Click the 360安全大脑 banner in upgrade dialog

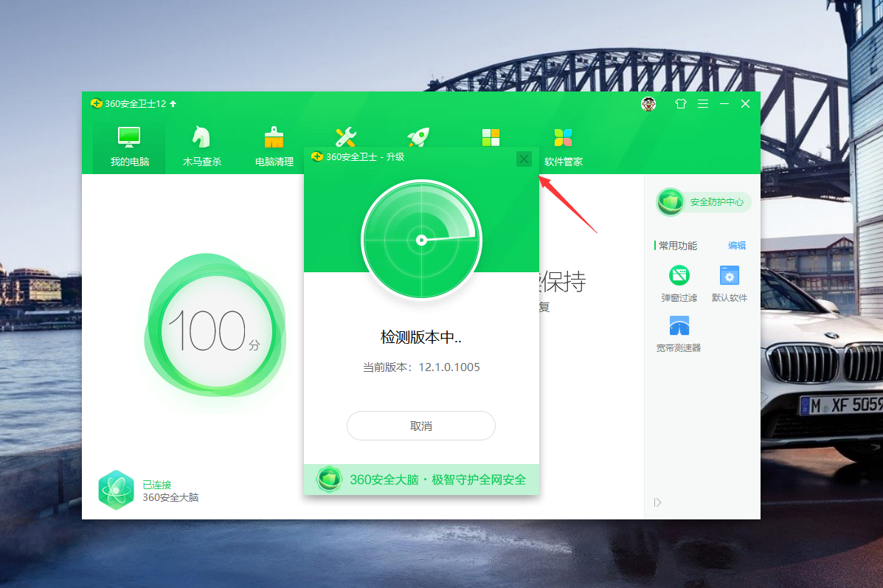(x=421, y=480)
